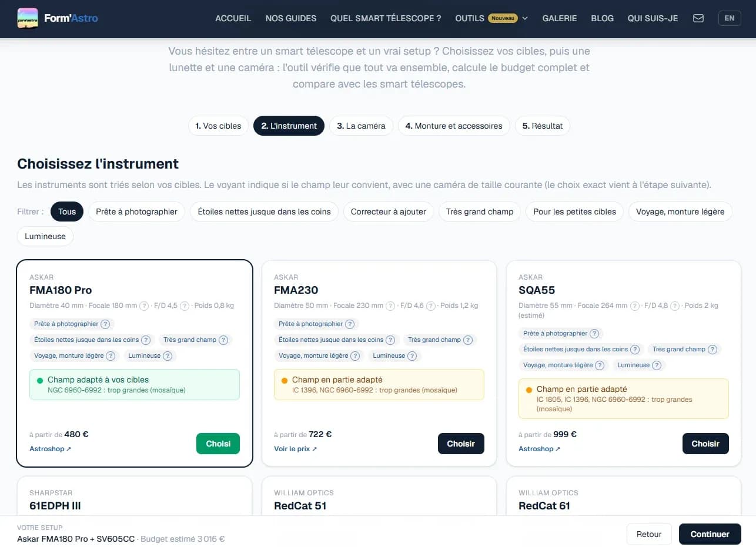Click the green Choisi button on FMA180 Pro
Viewport: 756px width, 547px height.
click(x=218, y=444)
